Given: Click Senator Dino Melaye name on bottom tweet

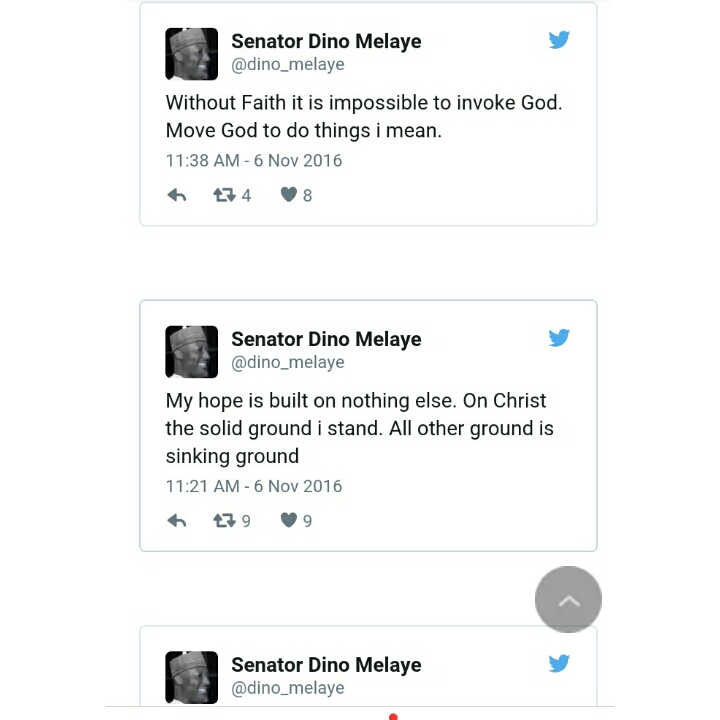Looking at the screenshot, I should tap(326, 665).
